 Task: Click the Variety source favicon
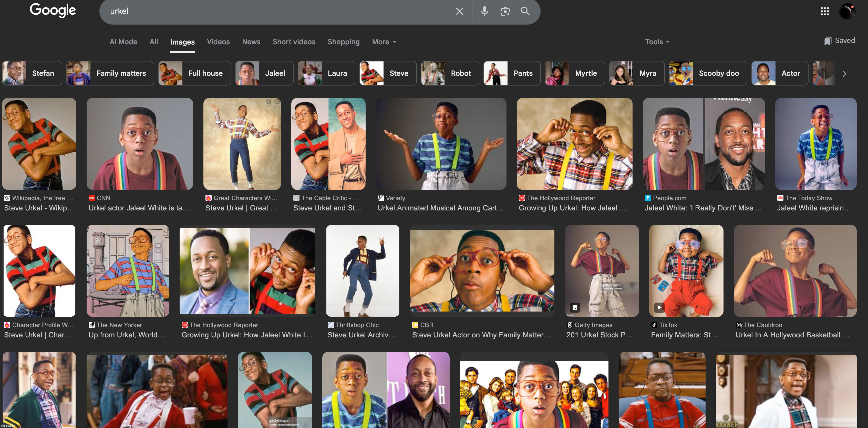[381, 198]
